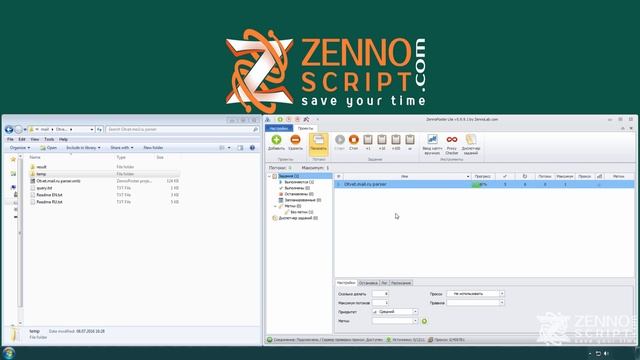640x360 pixels.
Task: Click the Максимум потоков input field
Action: 380,303
